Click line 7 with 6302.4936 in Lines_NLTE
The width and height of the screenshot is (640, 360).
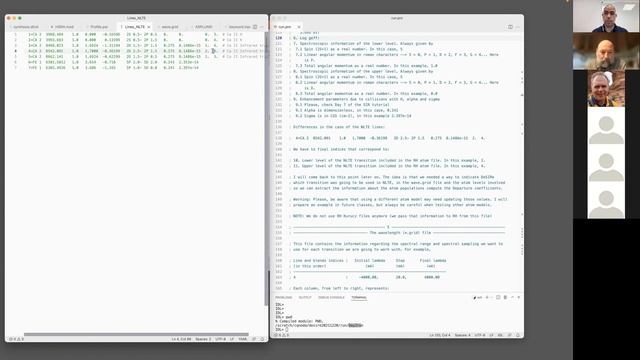pyautogui.click(x=114, y=68)
